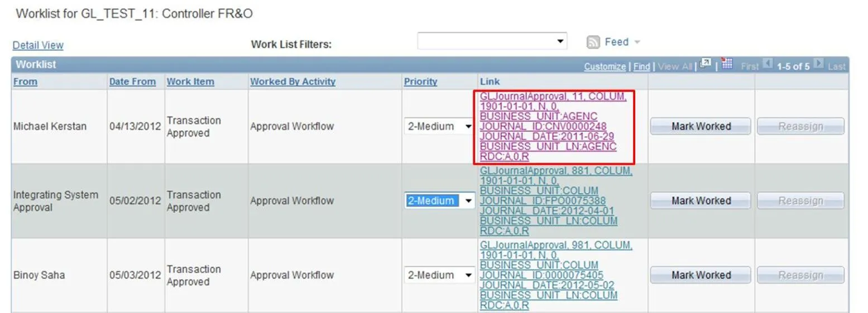Click Reassign for Integrating System Approval row
Viewport: 868px width, 313px height.
pos(800,201)
